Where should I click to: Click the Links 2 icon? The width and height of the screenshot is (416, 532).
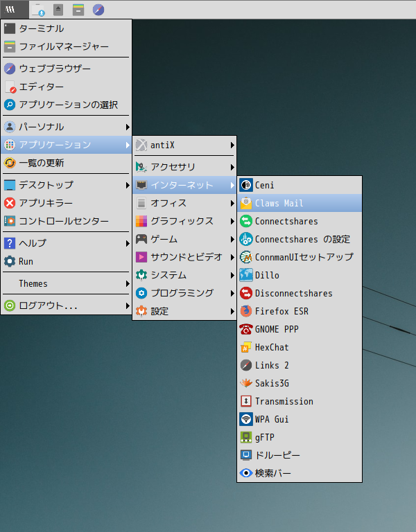coord(246,365)
